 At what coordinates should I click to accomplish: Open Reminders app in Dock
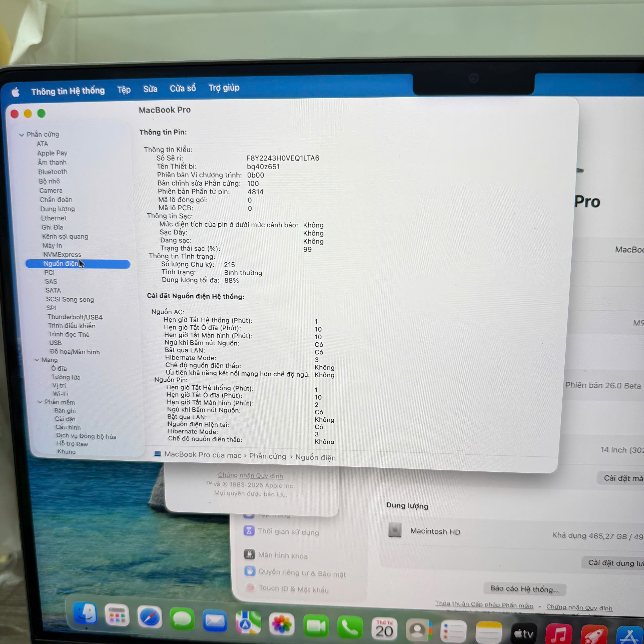(x=453, y=632)
